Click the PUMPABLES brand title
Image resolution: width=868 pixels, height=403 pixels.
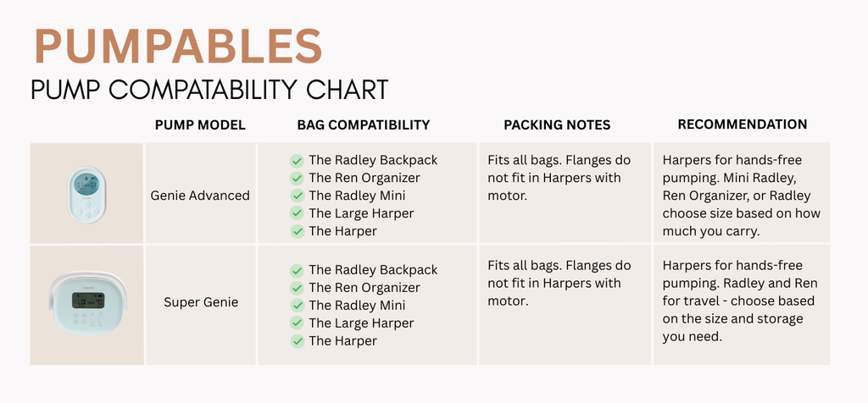(x=178, y=47)
